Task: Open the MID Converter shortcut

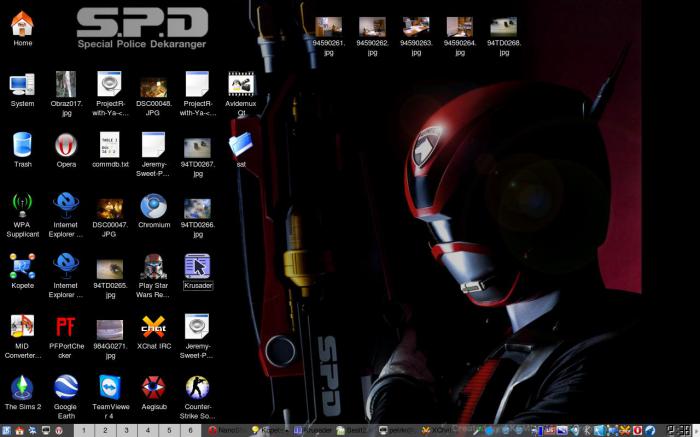Action: [x=22, y=337]
